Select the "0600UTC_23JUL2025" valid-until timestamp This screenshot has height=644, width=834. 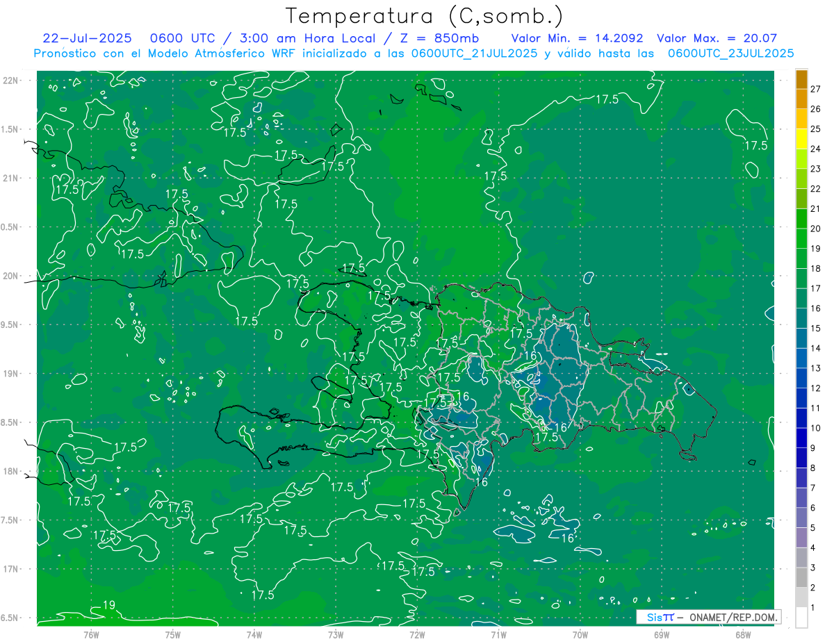pyautogui.click(x=730, y=53)
